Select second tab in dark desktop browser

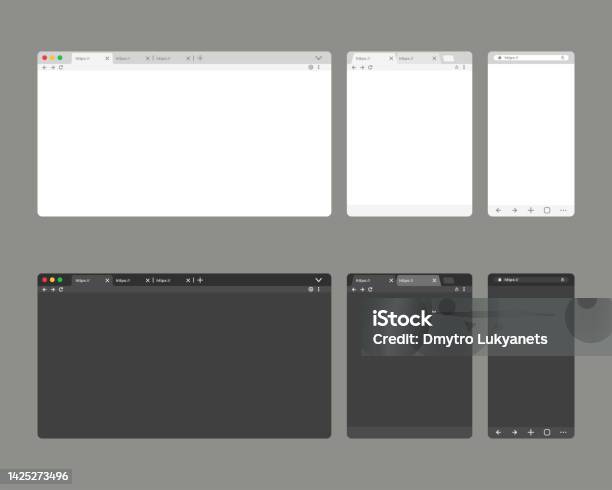click(x=133, y=281)
